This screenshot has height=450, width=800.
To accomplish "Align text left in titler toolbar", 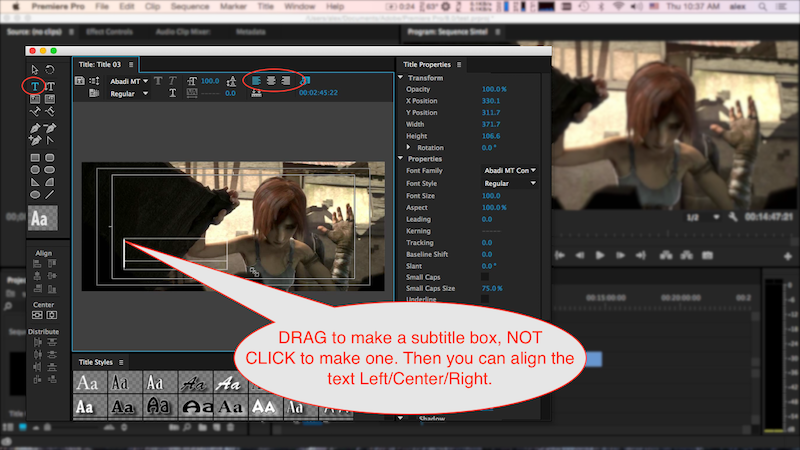I will [x=256, y=81].
